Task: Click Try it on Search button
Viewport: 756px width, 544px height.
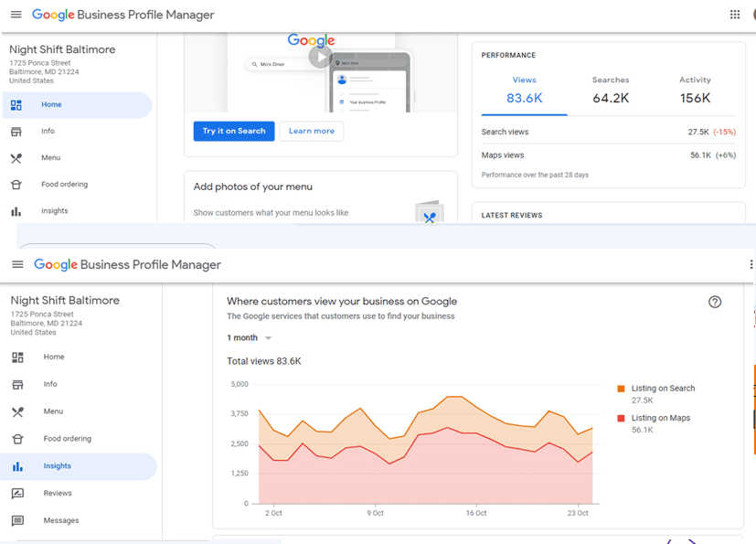Action: [234, 131]
